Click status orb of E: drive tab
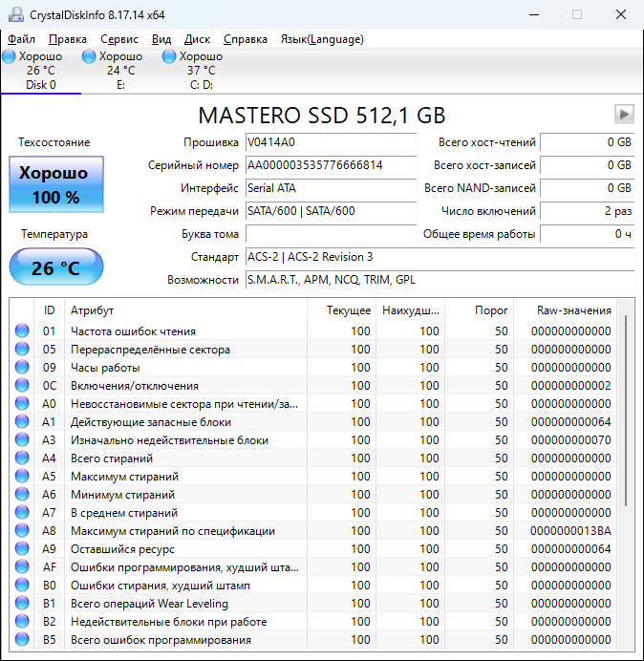644x661 pixels. [89, 56]
